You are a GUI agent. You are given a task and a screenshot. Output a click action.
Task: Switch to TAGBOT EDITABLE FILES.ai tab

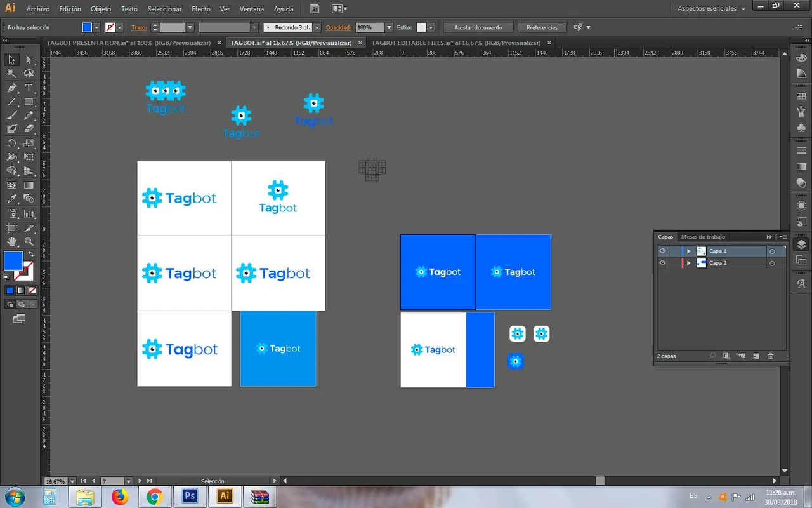(x=456, y=43)
